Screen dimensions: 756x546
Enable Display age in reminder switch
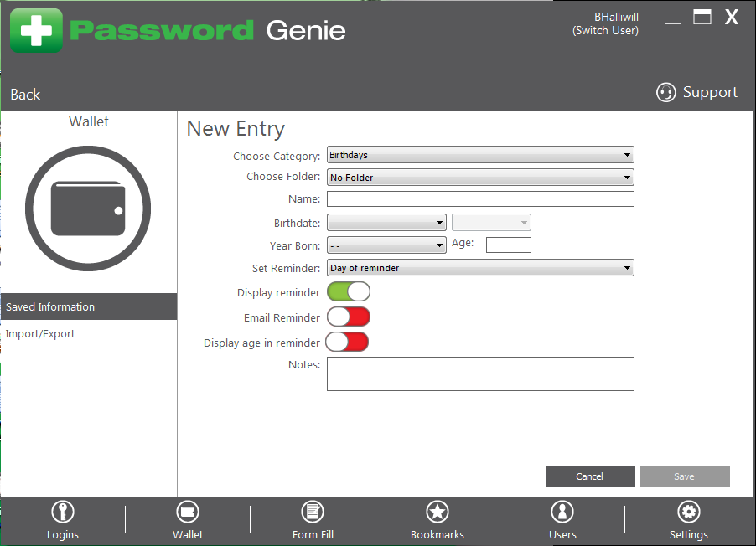tap(347, 343)
